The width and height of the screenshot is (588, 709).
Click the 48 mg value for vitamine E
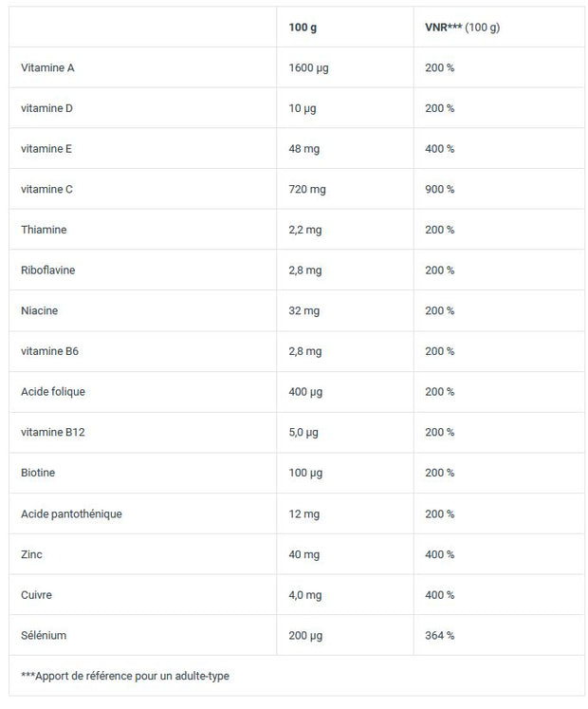click(304, 149)
